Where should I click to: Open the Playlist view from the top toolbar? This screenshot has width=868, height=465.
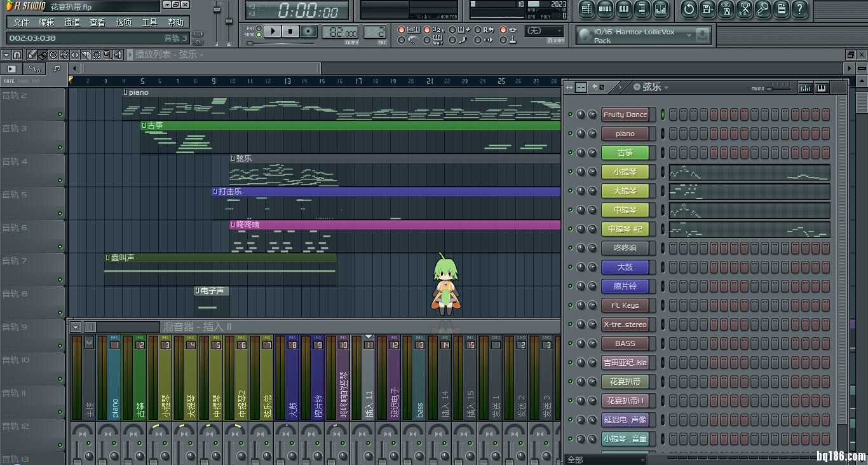[587, 9]
